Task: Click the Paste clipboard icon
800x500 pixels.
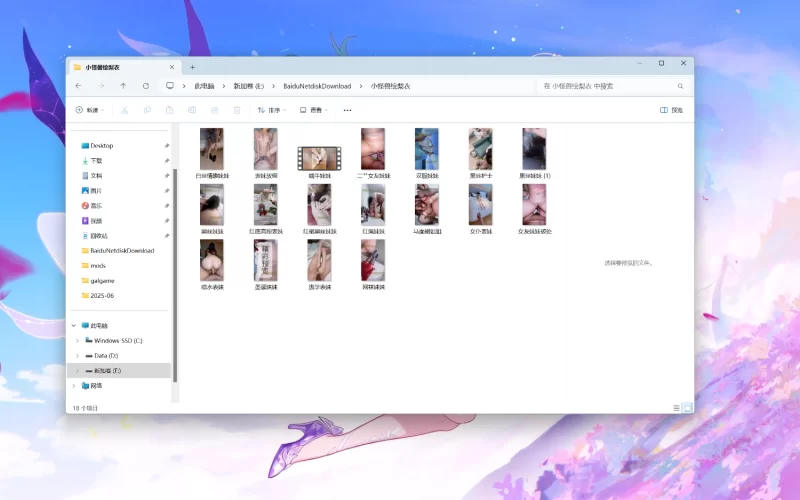Action: 169,110
